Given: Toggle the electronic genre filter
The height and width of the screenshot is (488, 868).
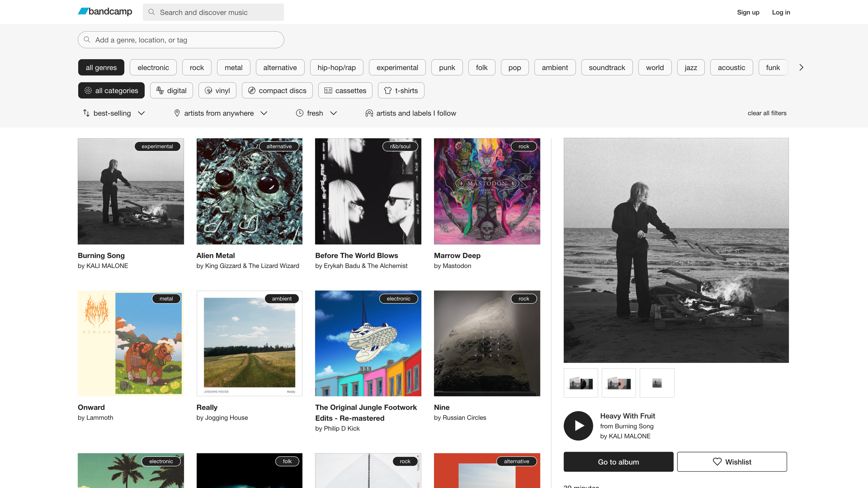Looking at the screenshot, I should pos(153,67).
